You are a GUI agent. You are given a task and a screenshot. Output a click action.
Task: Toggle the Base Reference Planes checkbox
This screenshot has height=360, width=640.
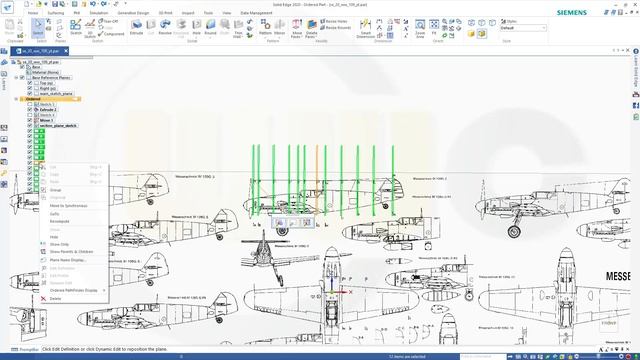[x=22, y=78]
